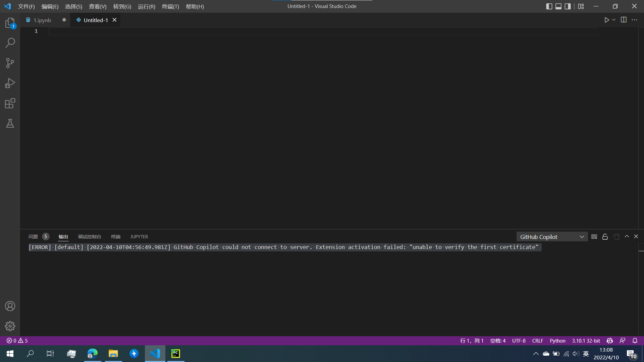The width and height of the screenshot is (644, 362).
Task: Select the JUPYTER panel tab
Action: (139, 236)
